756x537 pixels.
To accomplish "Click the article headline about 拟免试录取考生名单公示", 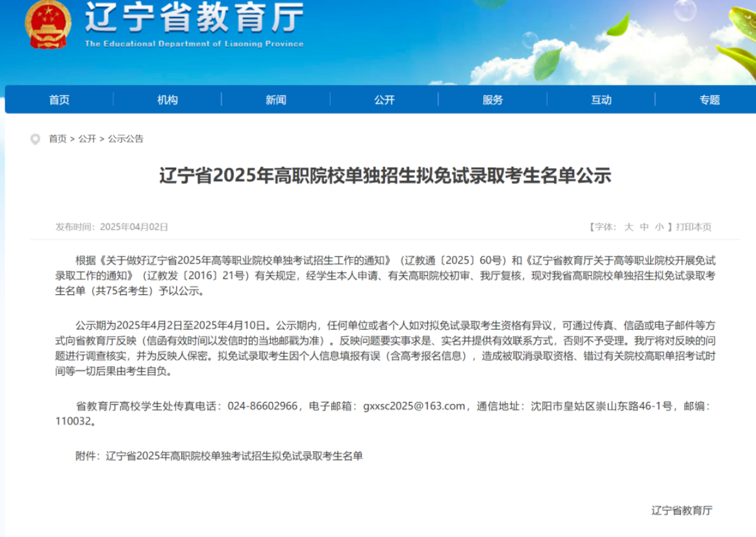I will click(385, 176).
